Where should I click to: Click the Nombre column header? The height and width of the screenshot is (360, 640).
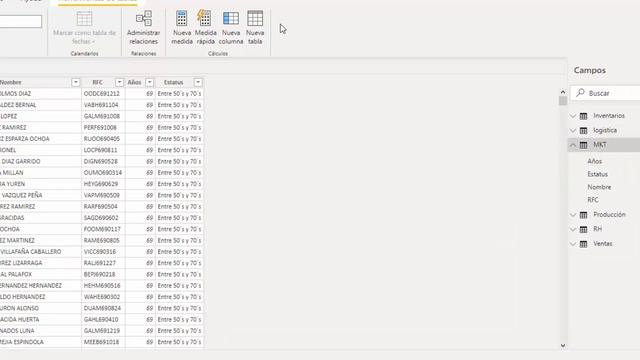pyautogui.click(x=40, y=82)
